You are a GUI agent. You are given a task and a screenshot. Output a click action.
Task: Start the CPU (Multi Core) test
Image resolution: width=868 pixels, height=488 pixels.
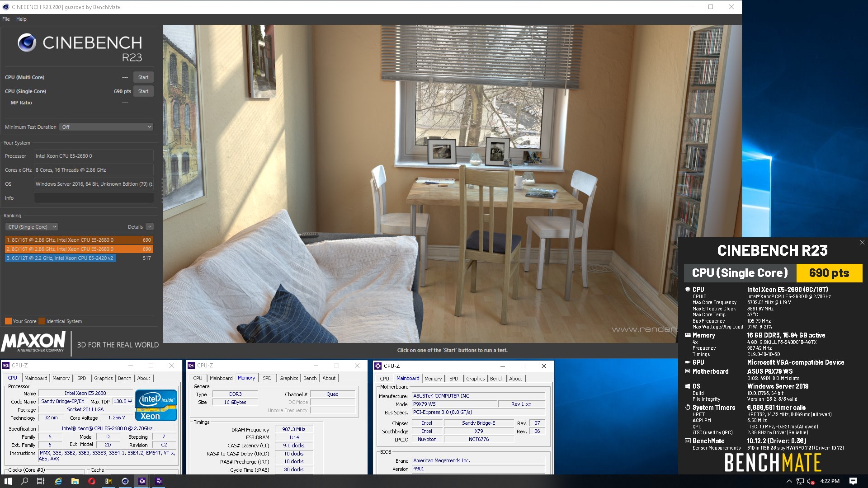click(x=143, y=77)
